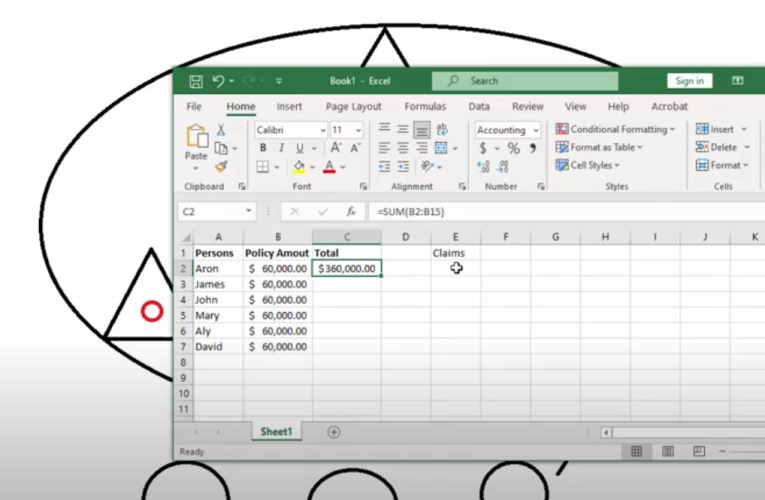Open the Name Box dropdown arrow

pyautogui.click(x=248, y=211)
